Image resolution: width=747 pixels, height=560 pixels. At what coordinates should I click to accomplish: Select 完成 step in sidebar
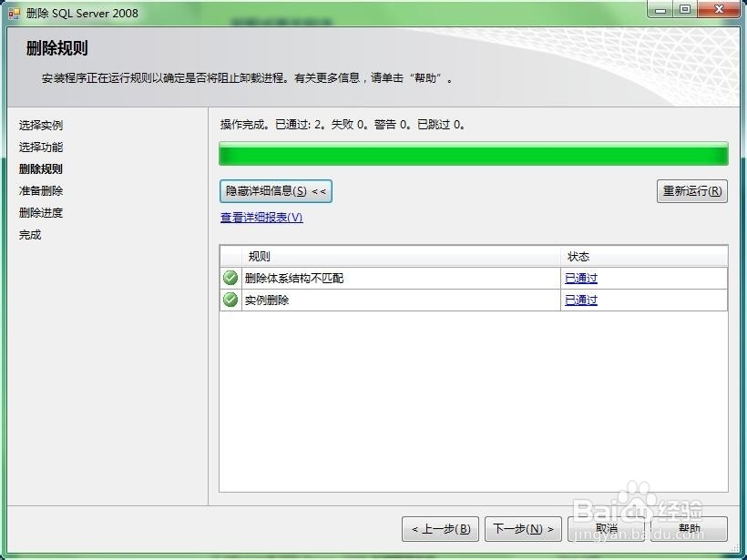tap(29, 234)
